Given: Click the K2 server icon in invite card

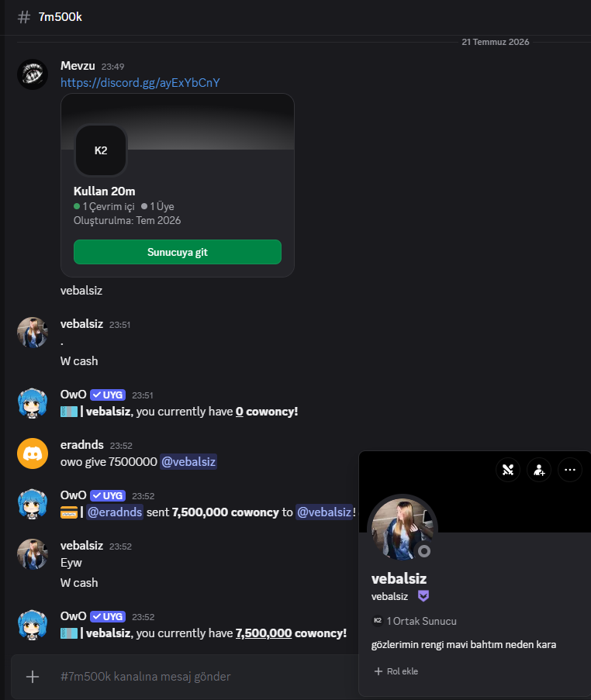Looking at the screenshot, I should coord(101,150).
